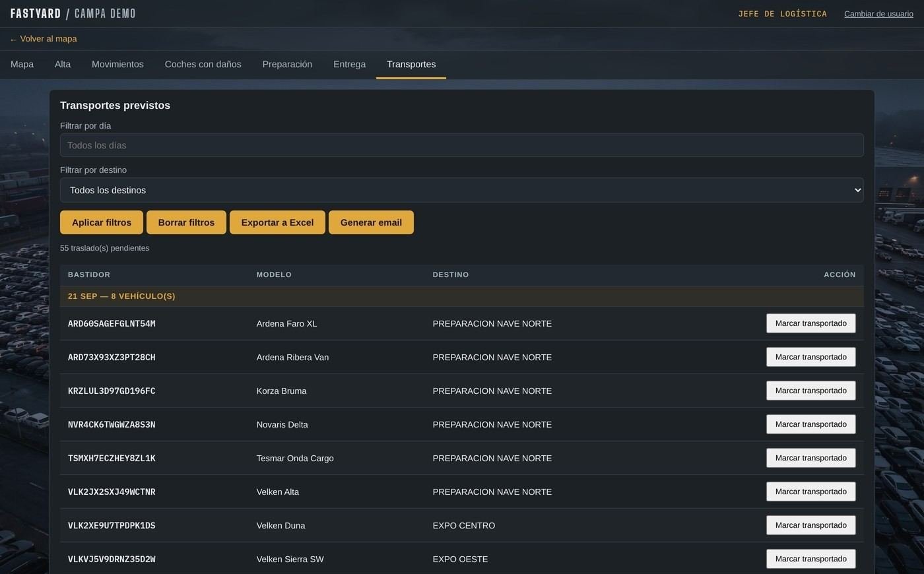Select chassis text VLKVJ5V9DRNZ35D2W
924x574 pixels.
[x=112, y=559]
